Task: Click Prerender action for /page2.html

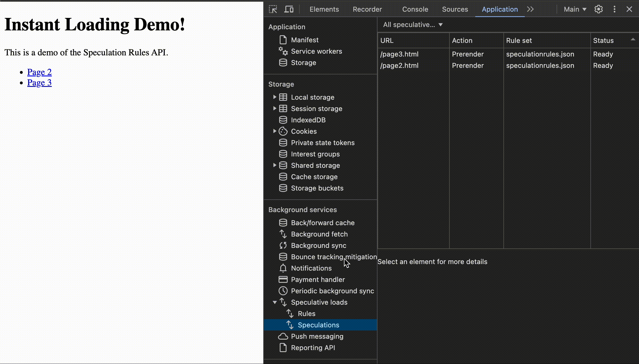Action: coord(468,66)
